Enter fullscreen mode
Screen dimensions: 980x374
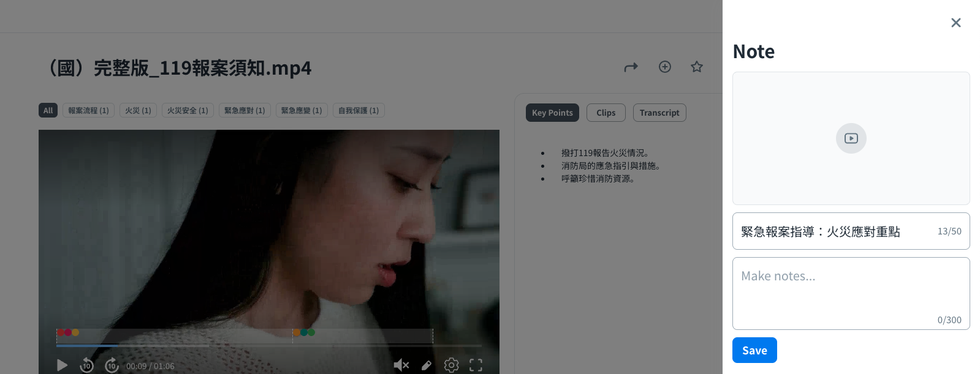tap(476, 365)
